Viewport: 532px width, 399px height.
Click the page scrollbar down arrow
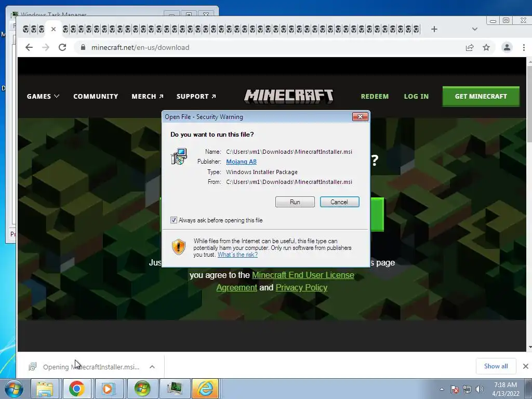pos(529,348)
